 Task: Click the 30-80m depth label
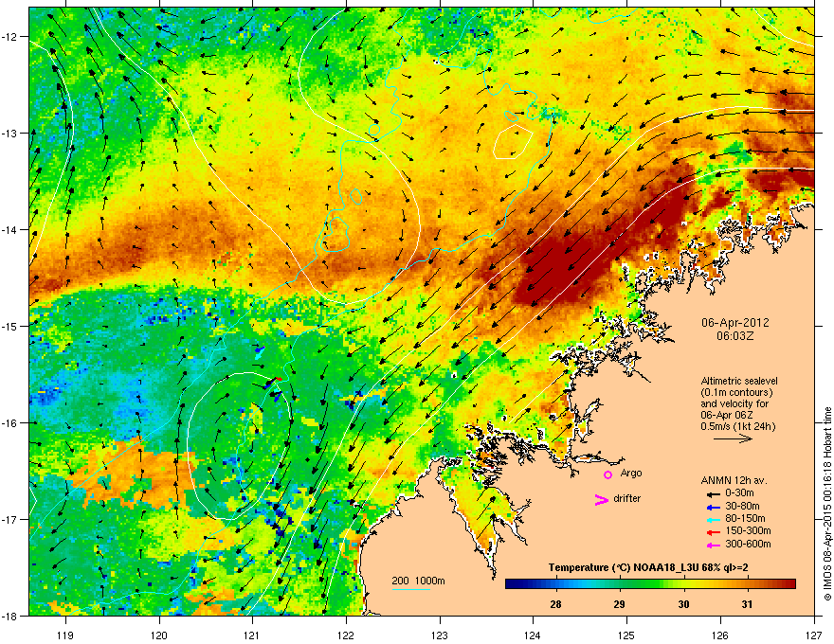(x=742, y=506)
